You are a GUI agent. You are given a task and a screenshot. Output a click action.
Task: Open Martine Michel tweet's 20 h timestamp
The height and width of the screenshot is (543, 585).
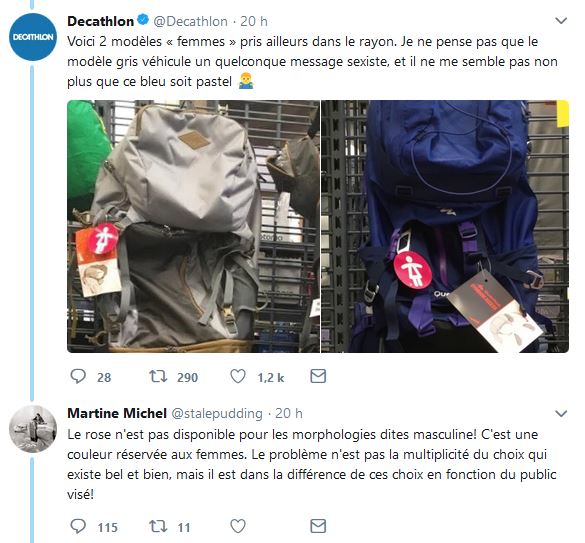coord(289,414)
